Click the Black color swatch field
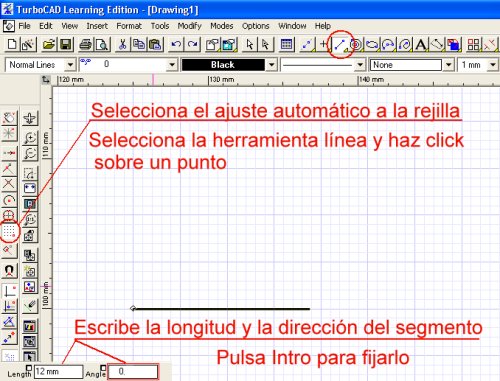 [x=223, y=65]
